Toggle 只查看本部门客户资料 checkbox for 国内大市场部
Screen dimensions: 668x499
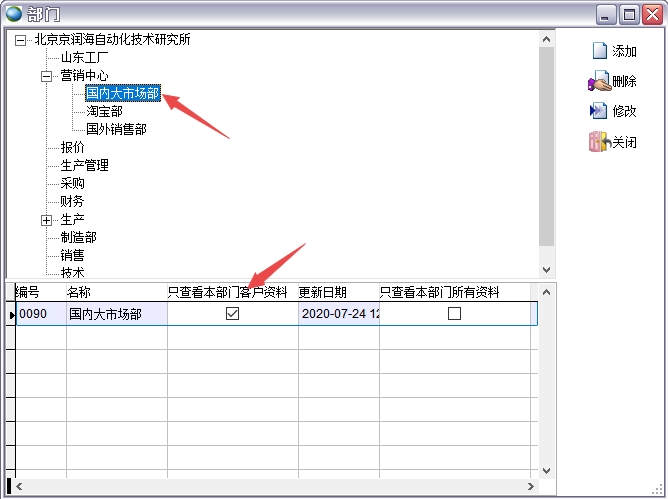(x=233, y=313)
